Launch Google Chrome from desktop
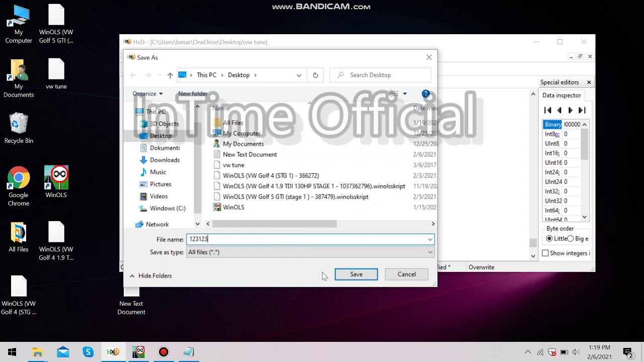This screenshot has height=362, width=644. 19,187
